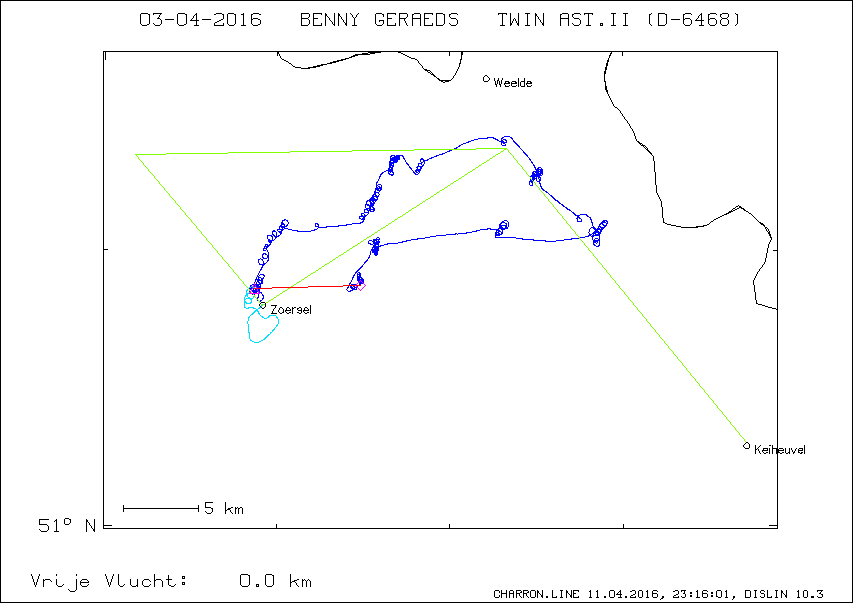Click the red straight line segment
Viewport: 853px width, 603px height.
tap(307, 287)
